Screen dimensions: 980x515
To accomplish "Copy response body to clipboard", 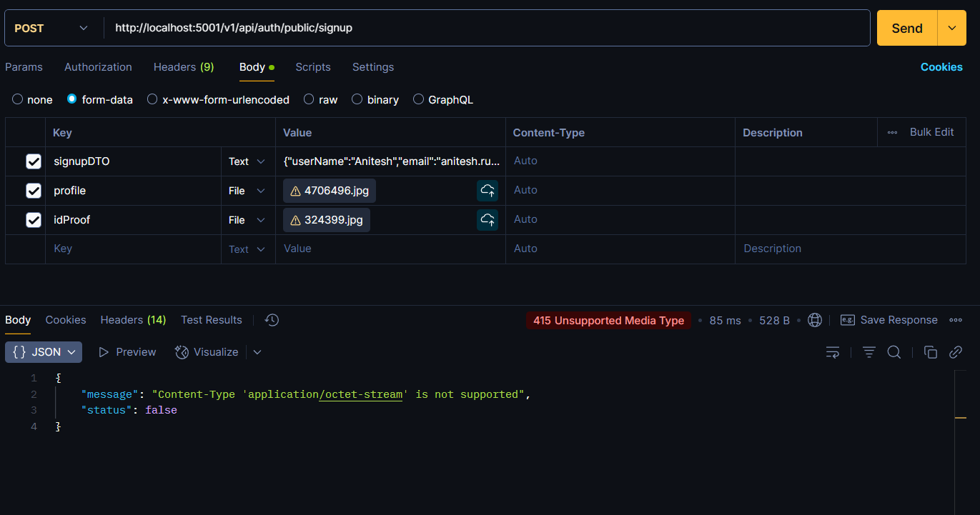I will (x=931, y=352).
